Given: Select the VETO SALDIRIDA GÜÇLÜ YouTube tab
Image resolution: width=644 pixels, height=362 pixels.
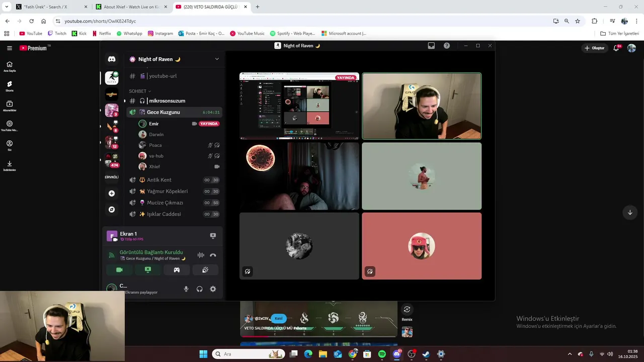Looking at the screenshot, I should [211, 7].
